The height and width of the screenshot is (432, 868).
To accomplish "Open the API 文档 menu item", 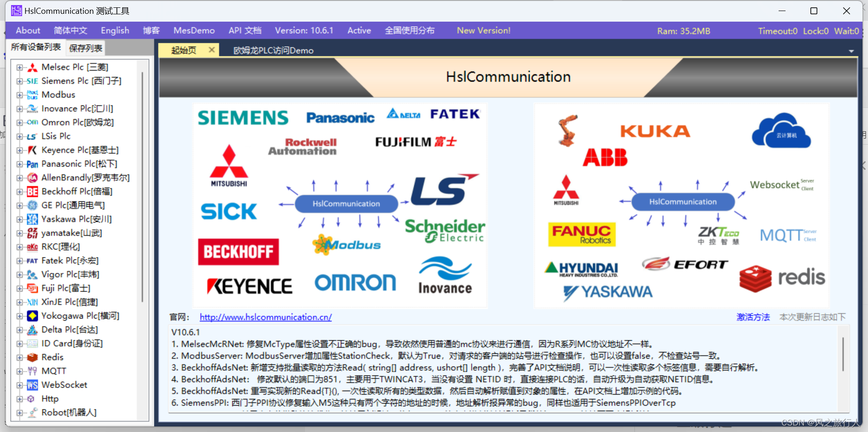I will pyautogui.click(x=245, y=30).
